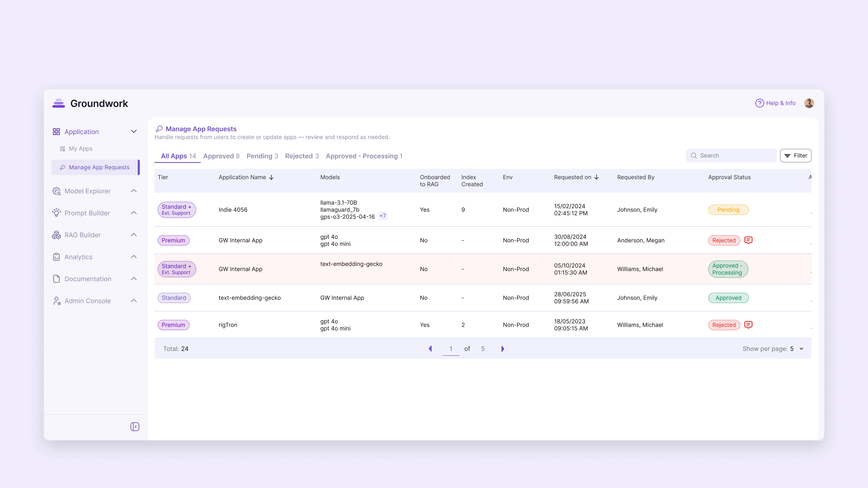868x488 pixels.
Task: Switch to the Pending tab
Action: coord(262,156)
